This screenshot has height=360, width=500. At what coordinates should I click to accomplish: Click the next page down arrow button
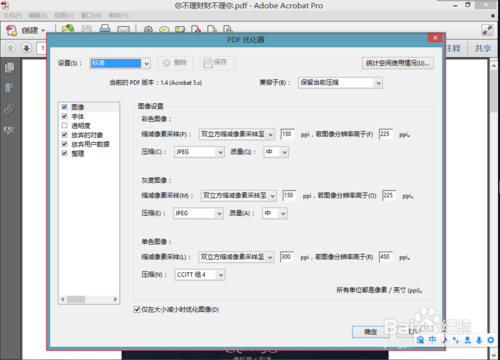[x=26, y=48]
